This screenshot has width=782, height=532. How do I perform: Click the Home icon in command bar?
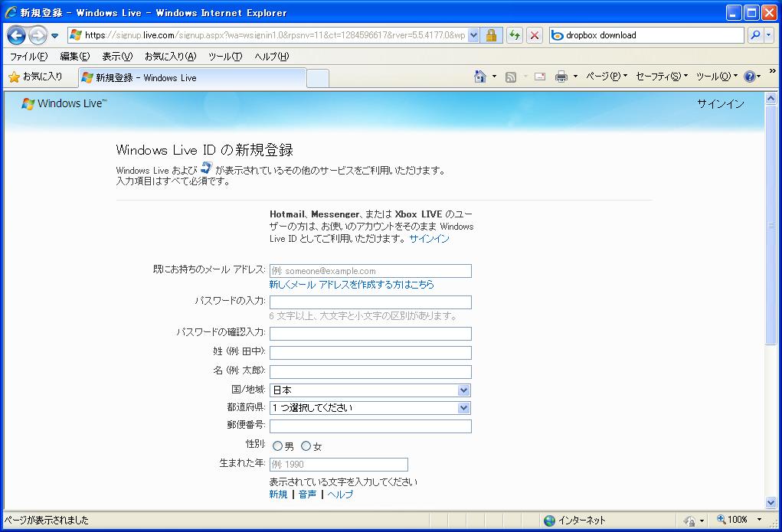click(480, 77)
